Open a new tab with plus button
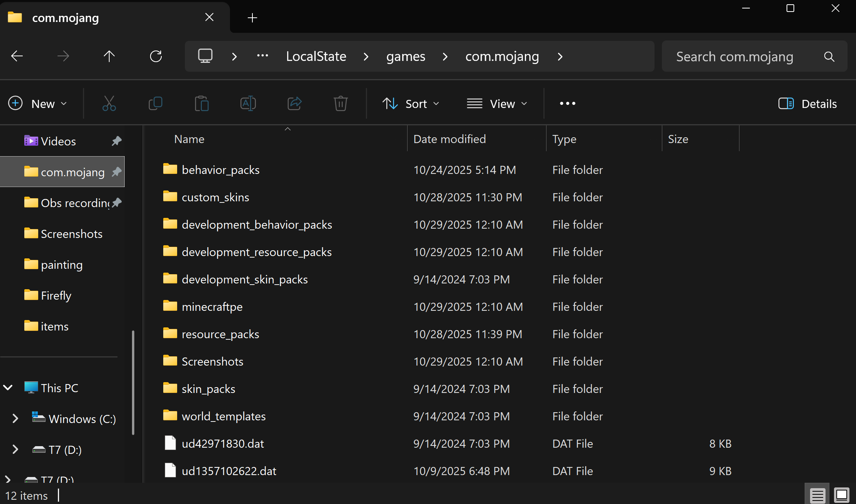 [x=252, y=18]
